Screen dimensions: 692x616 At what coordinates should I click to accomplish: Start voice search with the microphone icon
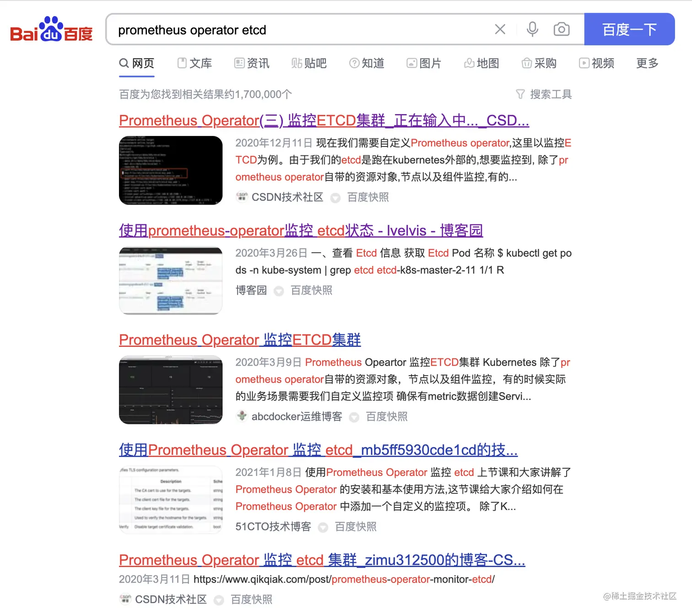(x=532, y=29)
